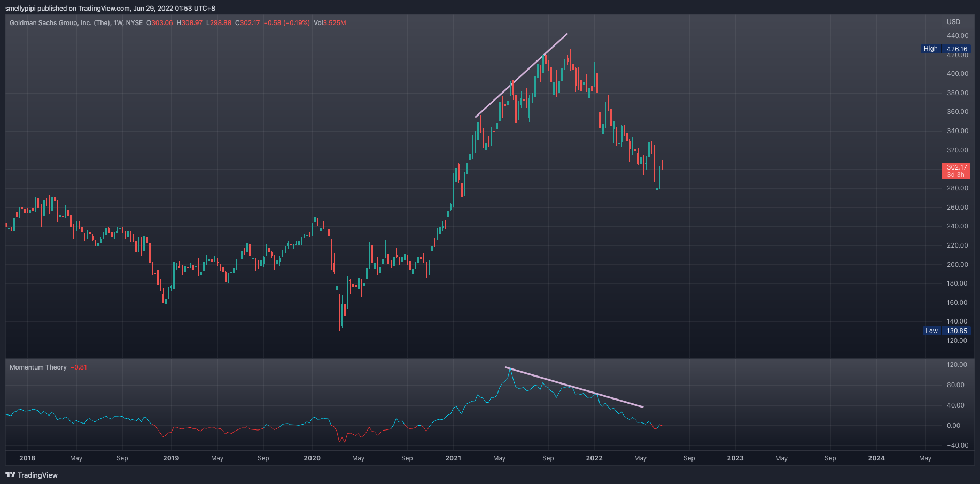The width and height of the screenshot is (980, 484).
Task: Select the change value −0.58 (−0.19%)
Action: [287, 23]
